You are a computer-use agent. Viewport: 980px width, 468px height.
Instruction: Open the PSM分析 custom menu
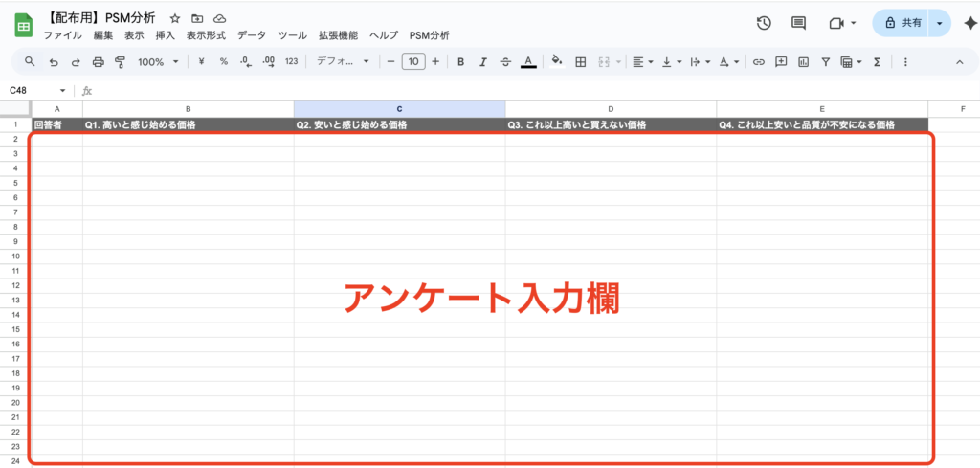(429, 35)
